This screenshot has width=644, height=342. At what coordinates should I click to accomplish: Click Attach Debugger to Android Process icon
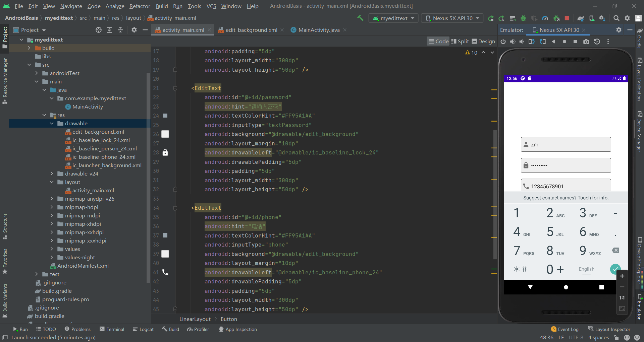point(556,18)
